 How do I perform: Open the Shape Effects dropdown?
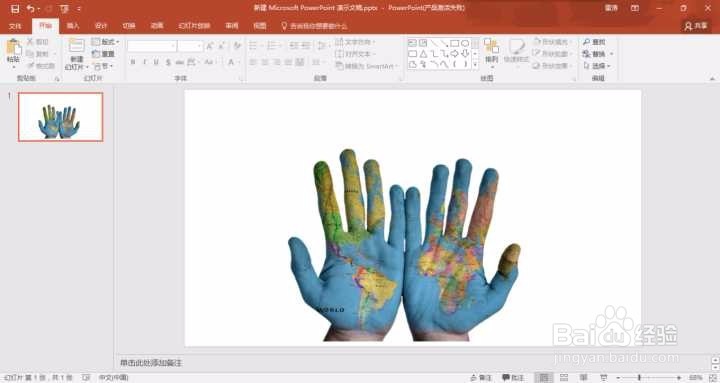click(551, 66)
